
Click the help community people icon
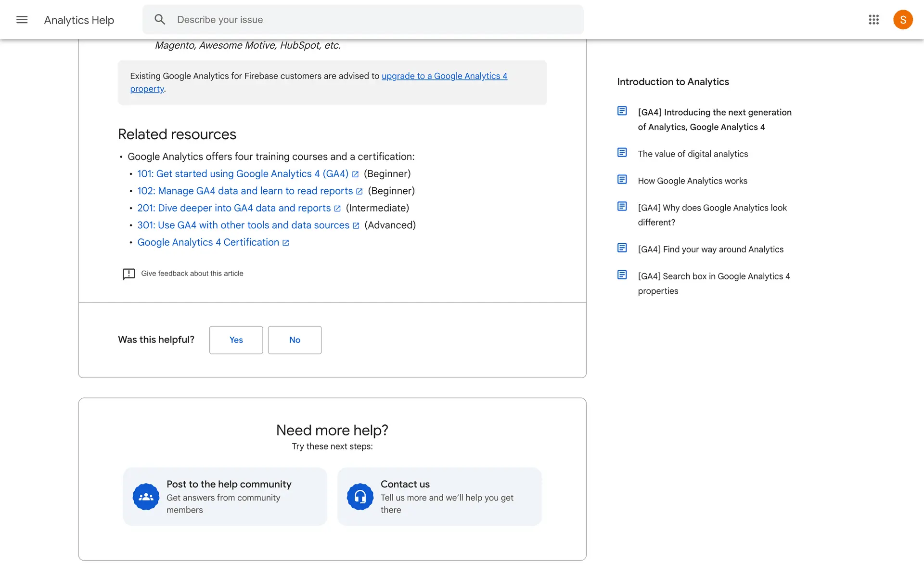pyautogui.click(x=146, y=497)
